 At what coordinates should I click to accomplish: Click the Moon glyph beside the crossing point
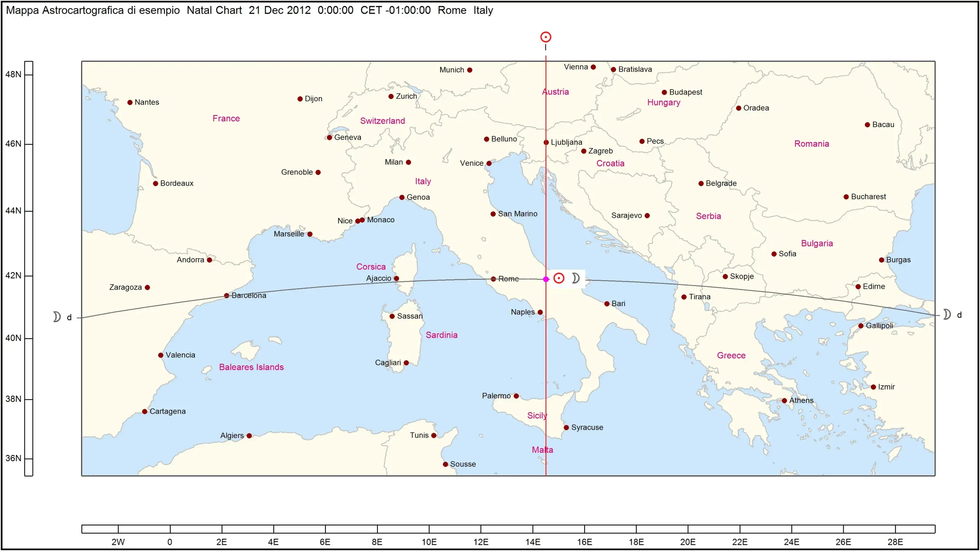(575, 278)
